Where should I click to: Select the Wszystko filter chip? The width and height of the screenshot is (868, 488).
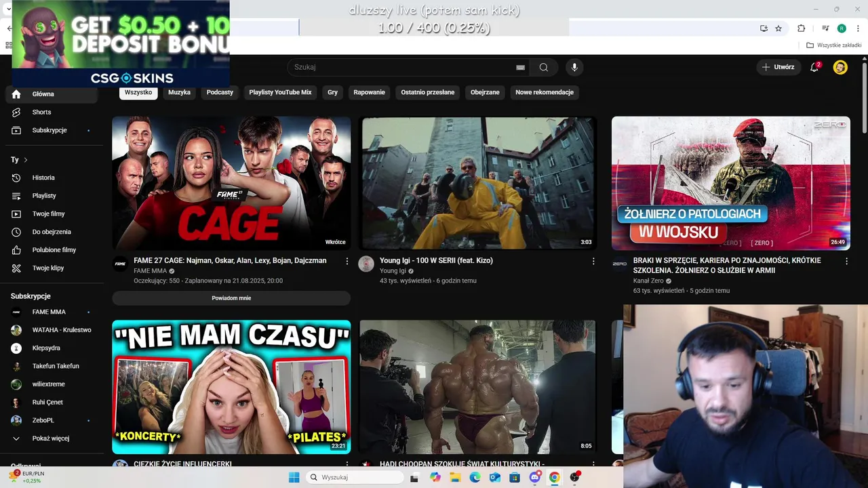pyautogui.click(x=138, y=92)
